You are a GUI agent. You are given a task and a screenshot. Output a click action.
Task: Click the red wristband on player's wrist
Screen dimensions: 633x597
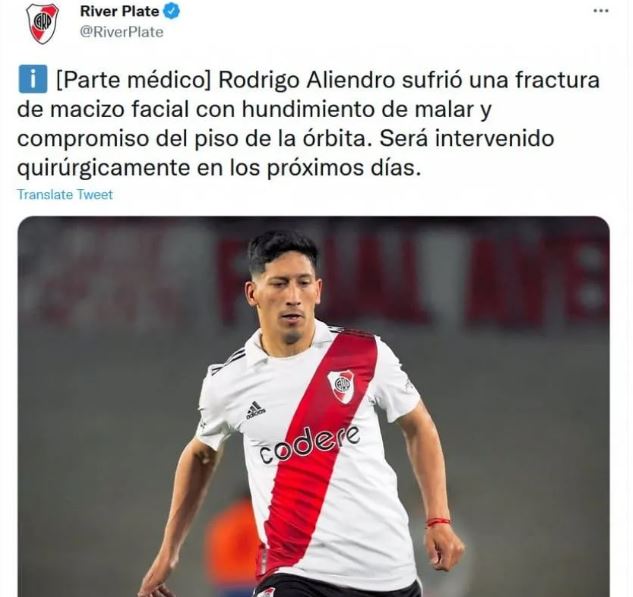[x=438, y=522]
